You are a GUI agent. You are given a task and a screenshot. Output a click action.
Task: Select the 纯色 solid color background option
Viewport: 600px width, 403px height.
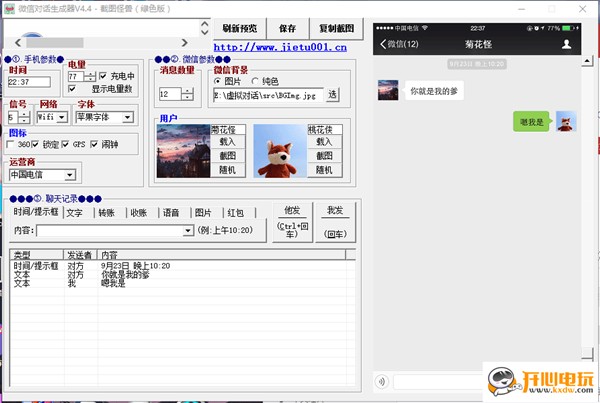point(255,81)
